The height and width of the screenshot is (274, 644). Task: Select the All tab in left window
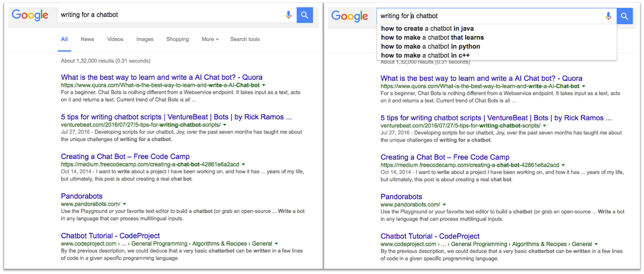click(x=64, y=39)
